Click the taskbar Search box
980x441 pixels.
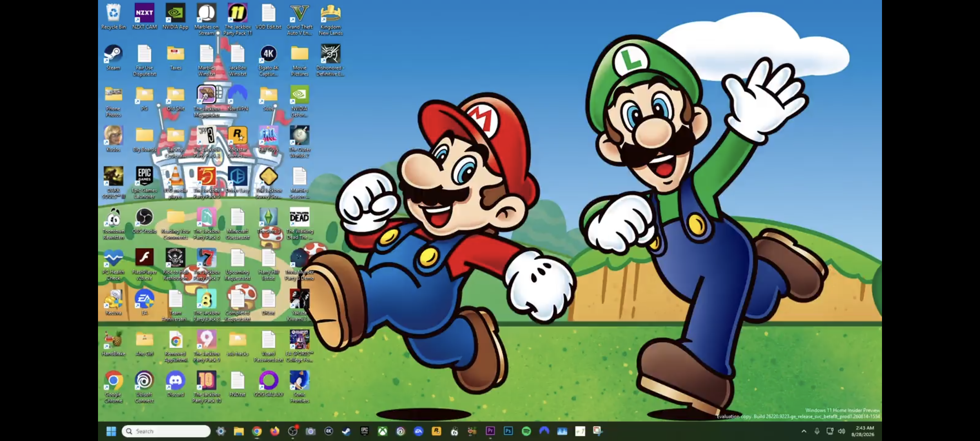pos(166,431)
